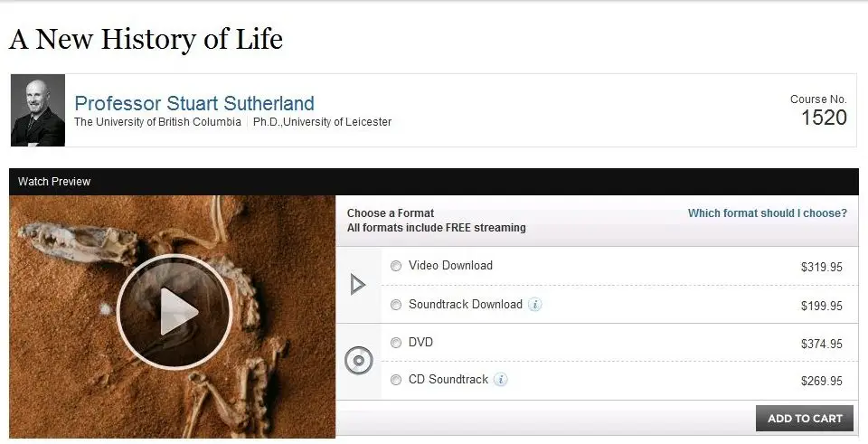This screenshot has width=868, height=444.
Task: Click the Watch Preview header bar
Action: pyautogui.click(x=433, y=182)
